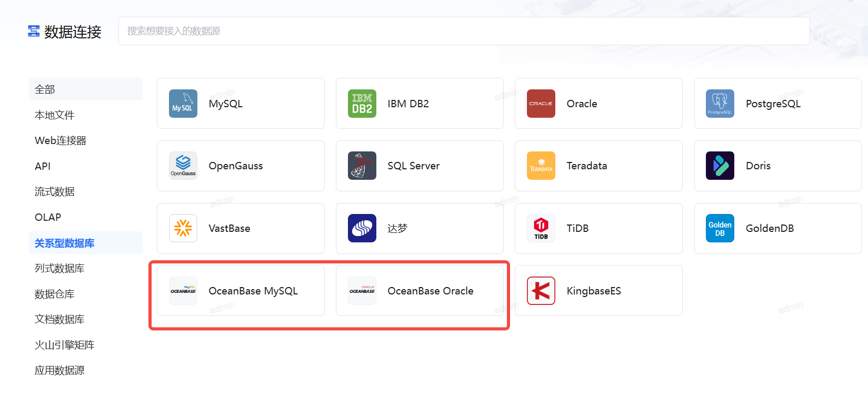Focus the data source search box
Screen dimensions: 868x398
click(x=464, y=31)
